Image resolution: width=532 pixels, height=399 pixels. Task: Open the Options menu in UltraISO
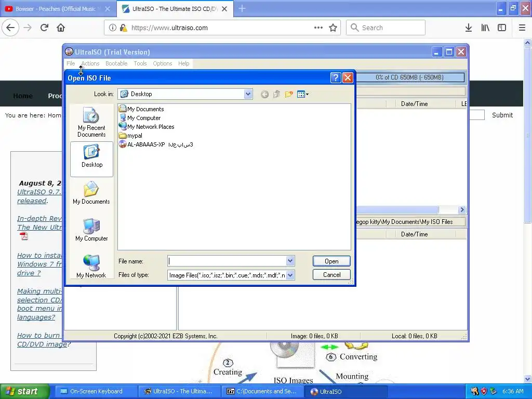coord(163,63)
